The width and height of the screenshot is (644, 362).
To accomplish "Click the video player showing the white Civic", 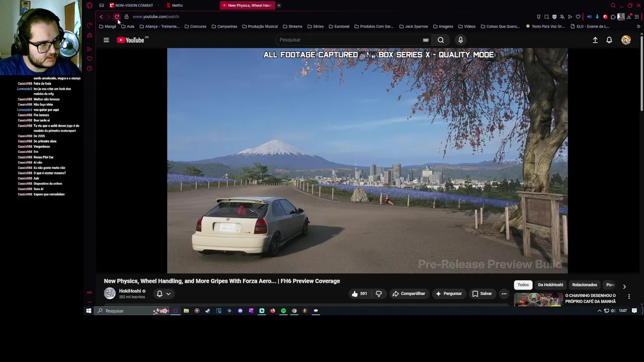I will 367,161.
